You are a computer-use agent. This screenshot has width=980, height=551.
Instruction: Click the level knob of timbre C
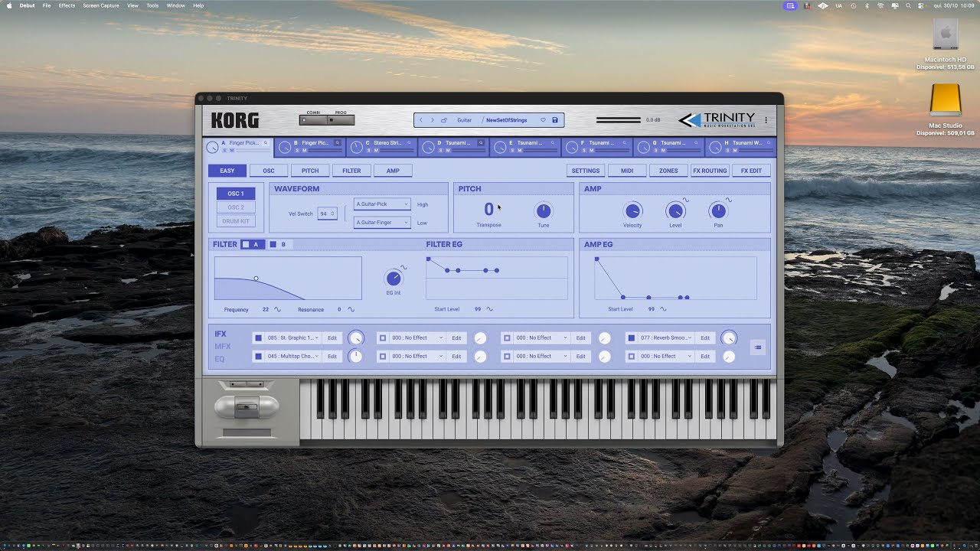pyautogui.click(x=357, y=146)
